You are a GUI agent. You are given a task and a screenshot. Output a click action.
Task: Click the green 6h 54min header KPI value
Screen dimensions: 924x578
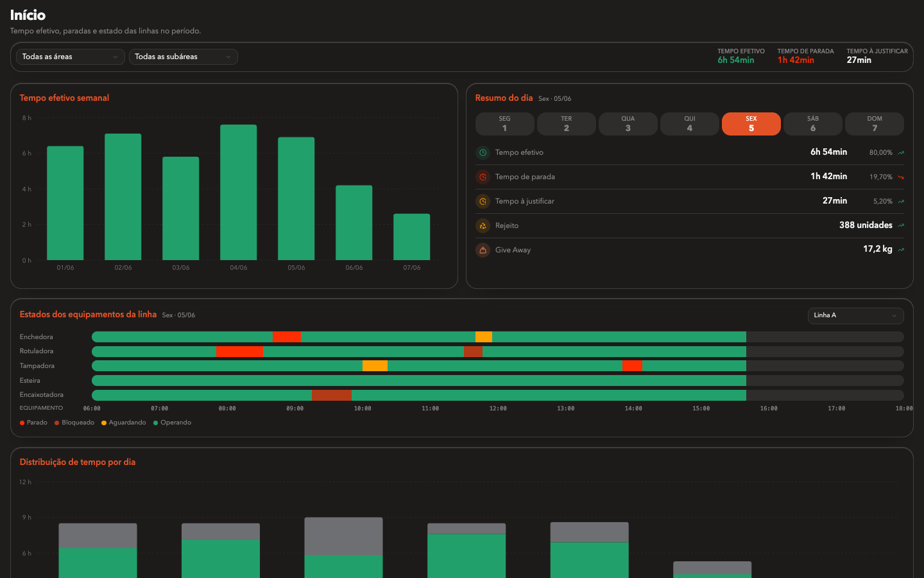(x=736, y=60)
